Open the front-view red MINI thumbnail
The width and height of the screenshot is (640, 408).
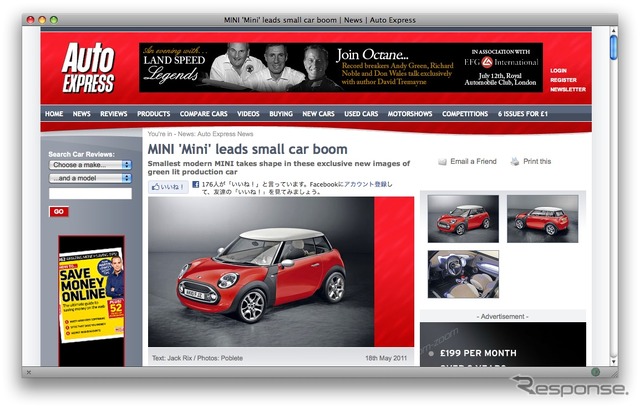[x=463, y=219]
